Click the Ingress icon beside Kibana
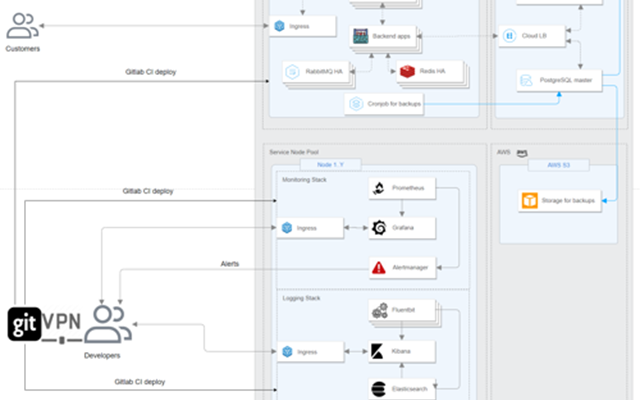Viewport: 640px width, 400px height. click(287, 352)
